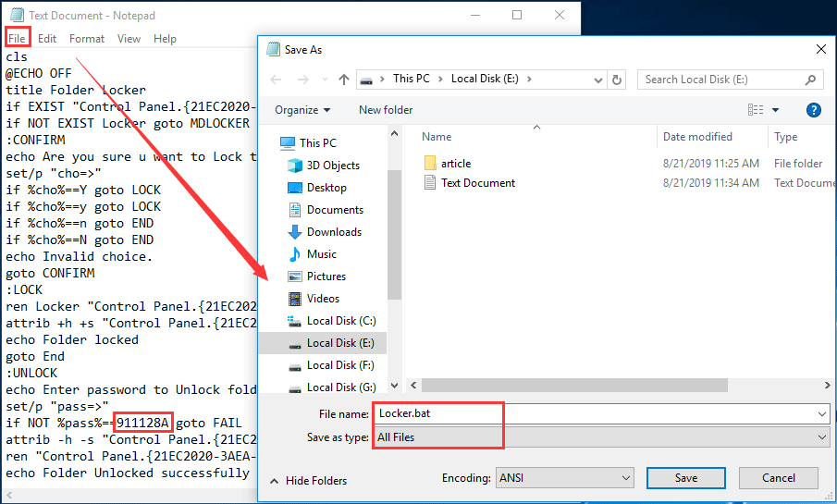This screenshot has width=837, height=504.
Task: Select Local Disk (E:) in navigation pane
Action: [323, 343]
